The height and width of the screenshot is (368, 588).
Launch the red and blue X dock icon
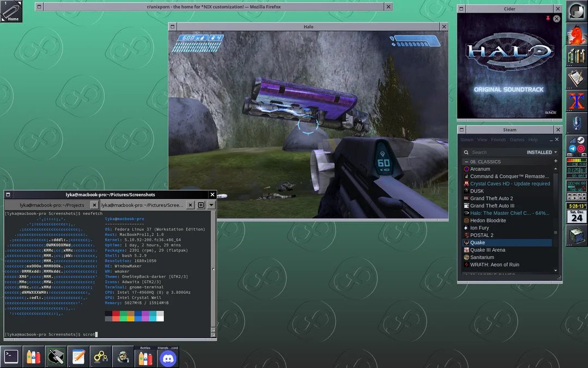(x=577, y=101)
